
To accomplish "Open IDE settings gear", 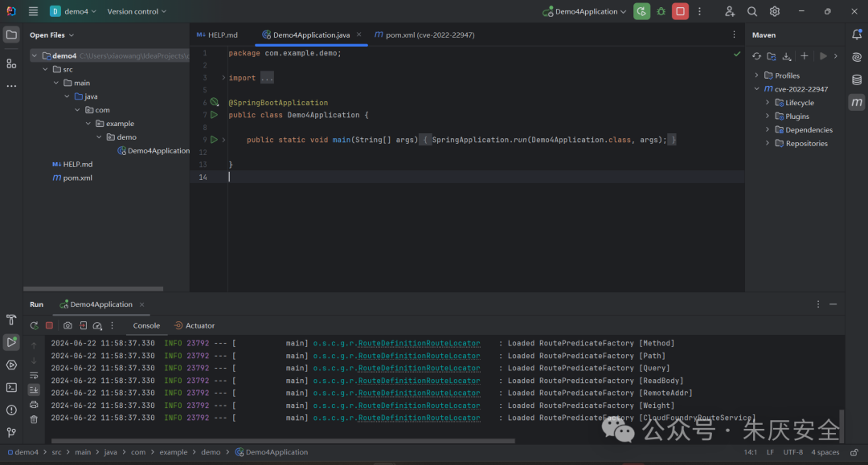I will pyautogui.click(x=775, y=11).
